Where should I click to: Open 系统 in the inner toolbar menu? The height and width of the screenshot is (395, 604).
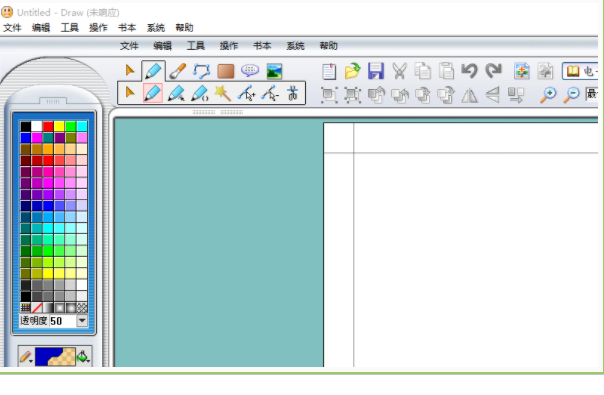(x=295, y=46)
